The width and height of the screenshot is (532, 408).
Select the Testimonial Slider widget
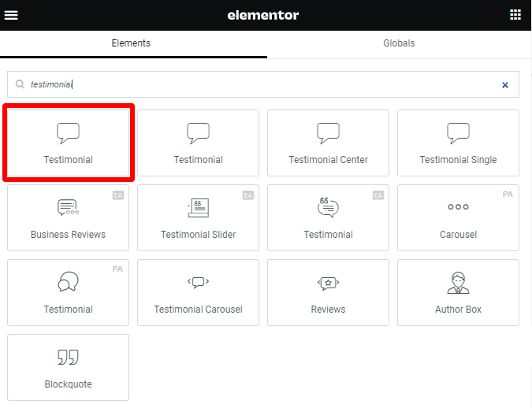198,217
